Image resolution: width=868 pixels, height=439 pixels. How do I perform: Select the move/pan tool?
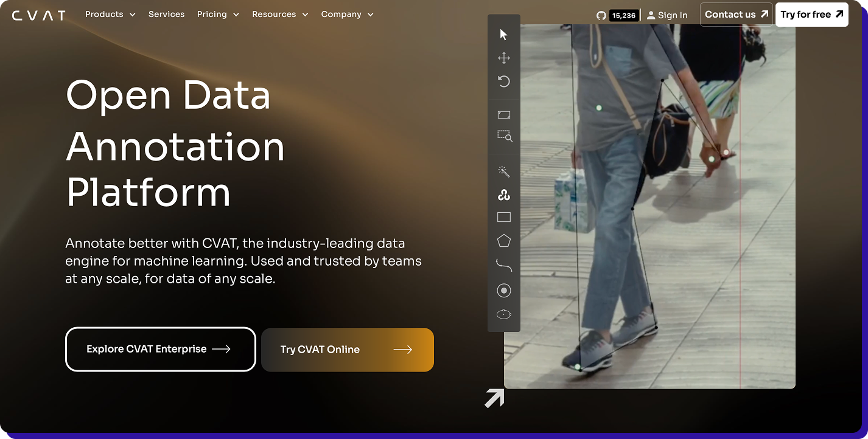[503, 58]
